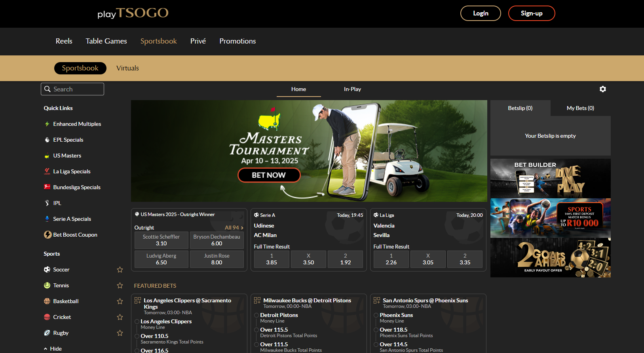Click the La Liga soccer ball icon on the Valencia card
This screenshot has height=353, width=644.
pyautogui.click(x=376, y=215)
